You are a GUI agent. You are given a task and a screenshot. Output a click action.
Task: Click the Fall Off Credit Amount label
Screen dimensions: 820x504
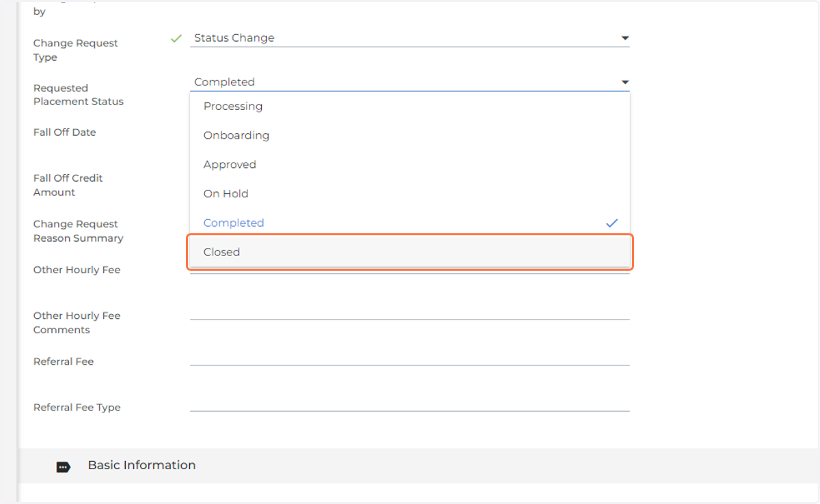(68, 185)
